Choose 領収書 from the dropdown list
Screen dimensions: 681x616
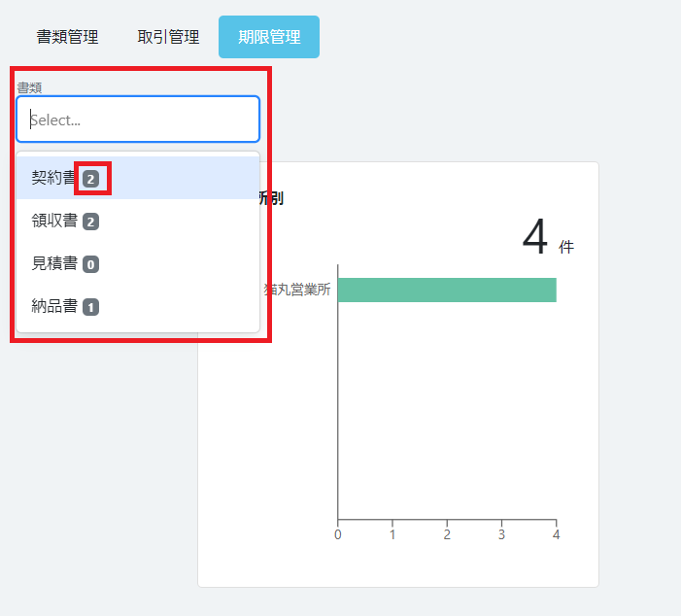click(x=54, y=222)
